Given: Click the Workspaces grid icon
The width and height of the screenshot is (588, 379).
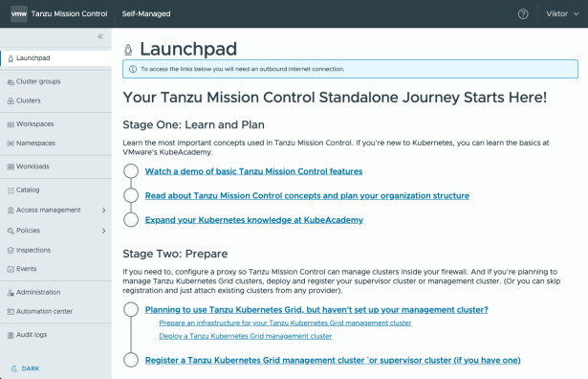Looking at the screenshot, I should 11,124.
